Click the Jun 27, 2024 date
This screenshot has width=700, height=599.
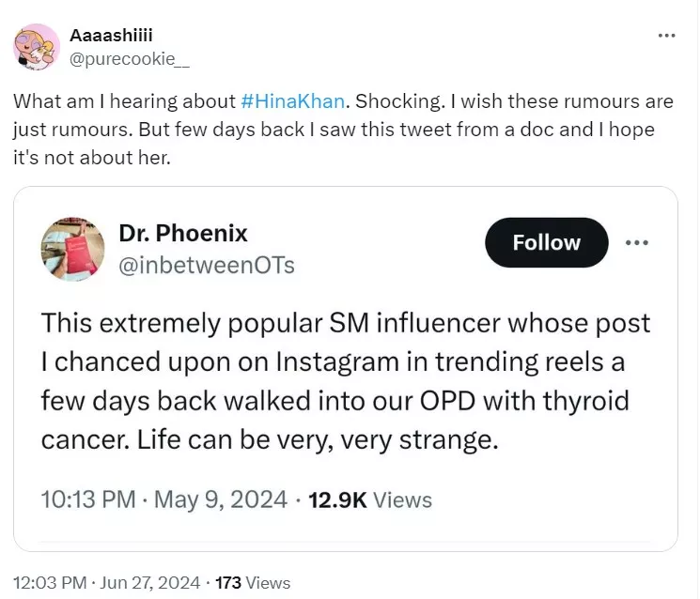(151, 583)
